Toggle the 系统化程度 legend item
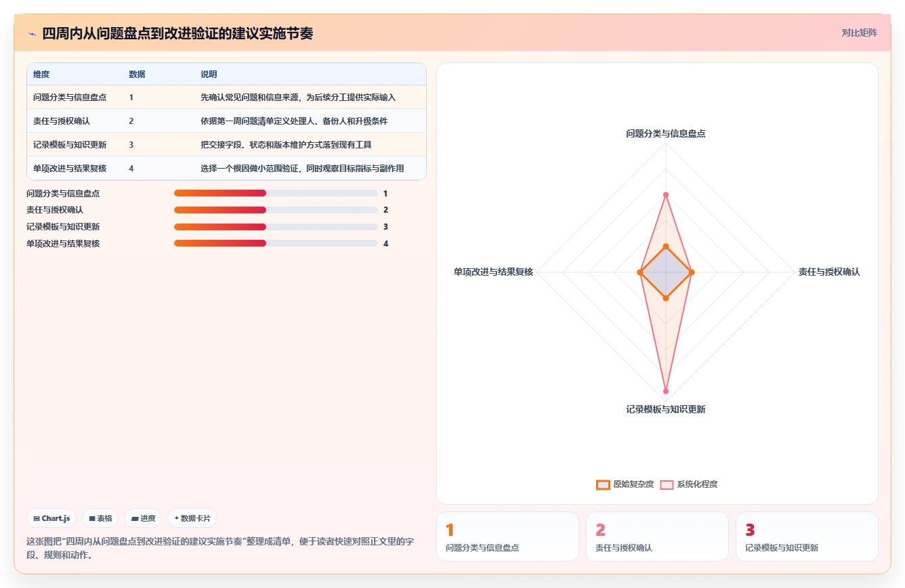Screen dimensions: 905x588 [688, 484]
